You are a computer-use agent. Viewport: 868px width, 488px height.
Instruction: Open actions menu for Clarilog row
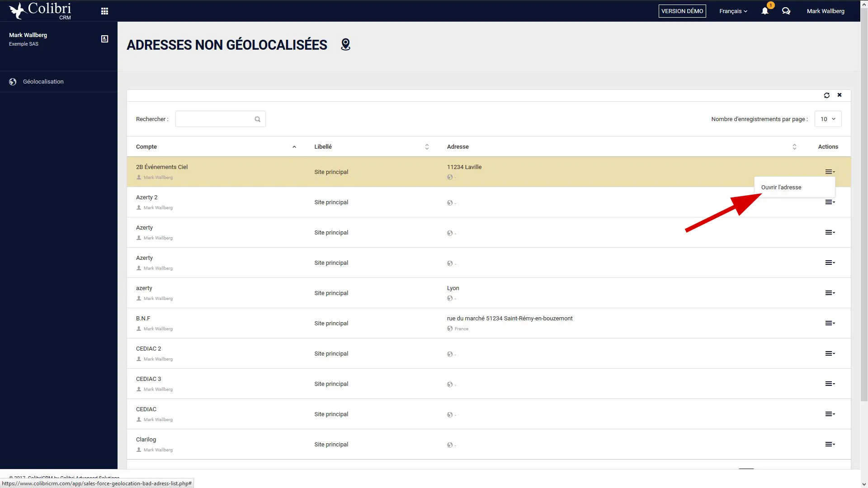pos(830,444)
